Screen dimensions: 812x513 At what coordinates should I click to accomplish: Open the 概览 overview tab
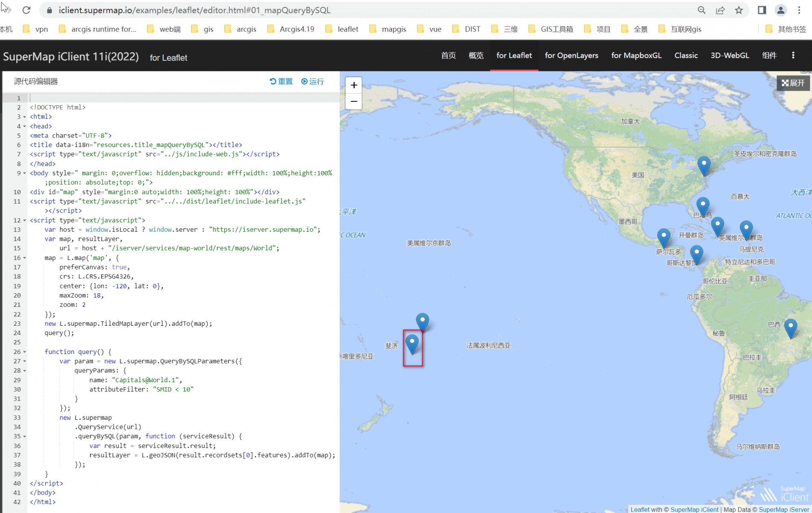click(476, 55)
